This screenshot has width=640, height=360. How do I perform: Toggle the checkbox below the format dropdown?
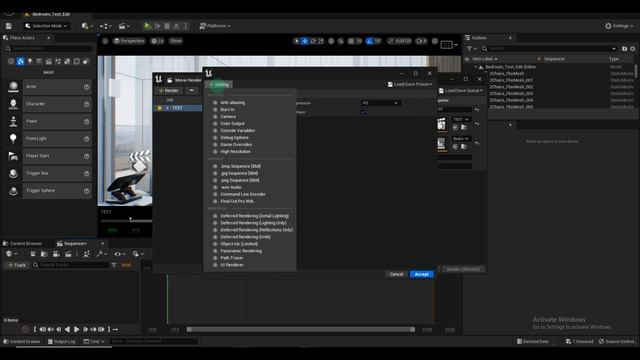tap(363, 112)
